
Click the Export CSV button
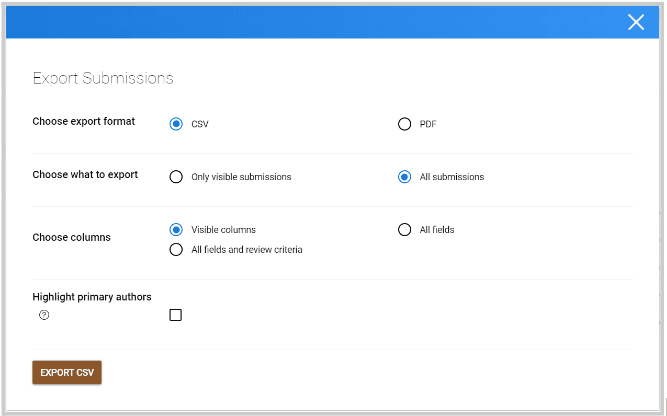coord(67,373)
